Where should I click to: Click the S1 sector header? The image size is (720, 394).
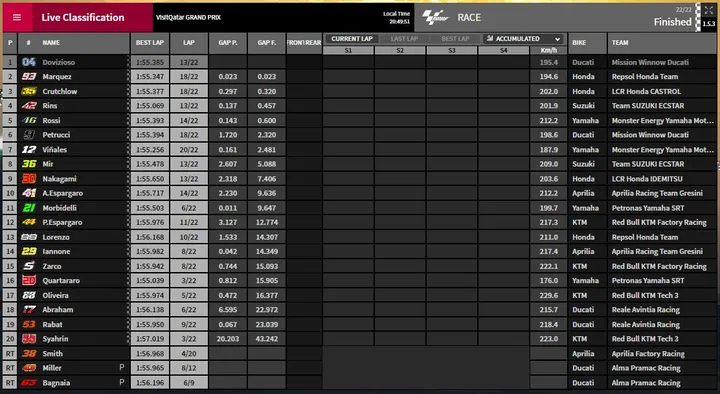point(348,51)
